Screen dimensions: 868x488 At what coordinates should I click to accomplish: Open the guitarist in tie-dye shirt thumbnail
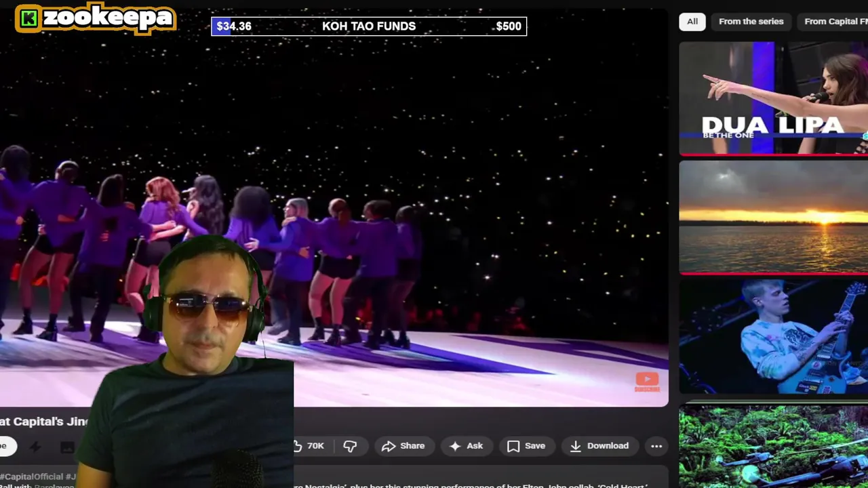click(x=773, y=337)
